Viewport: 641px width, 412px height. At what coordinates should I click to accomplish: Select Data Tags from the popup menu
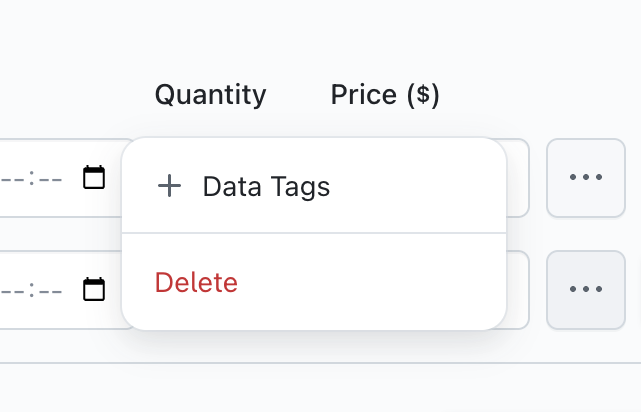266,186
